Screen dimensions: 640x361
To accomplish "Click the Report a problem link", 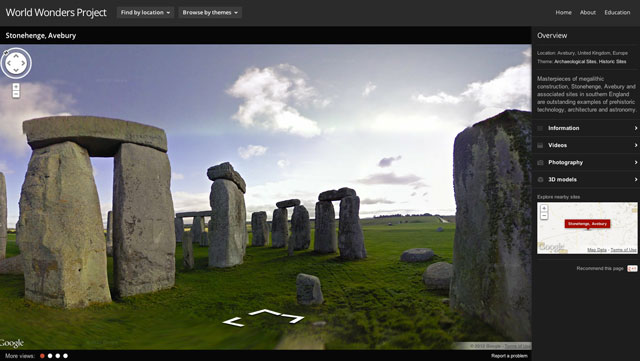I will [509, 356].
